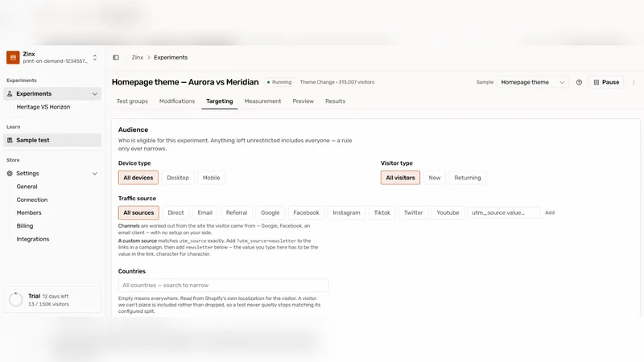This screenshot has height=362, width=644.
Task: Click the help question mark icon
Action: pos(579,82)
